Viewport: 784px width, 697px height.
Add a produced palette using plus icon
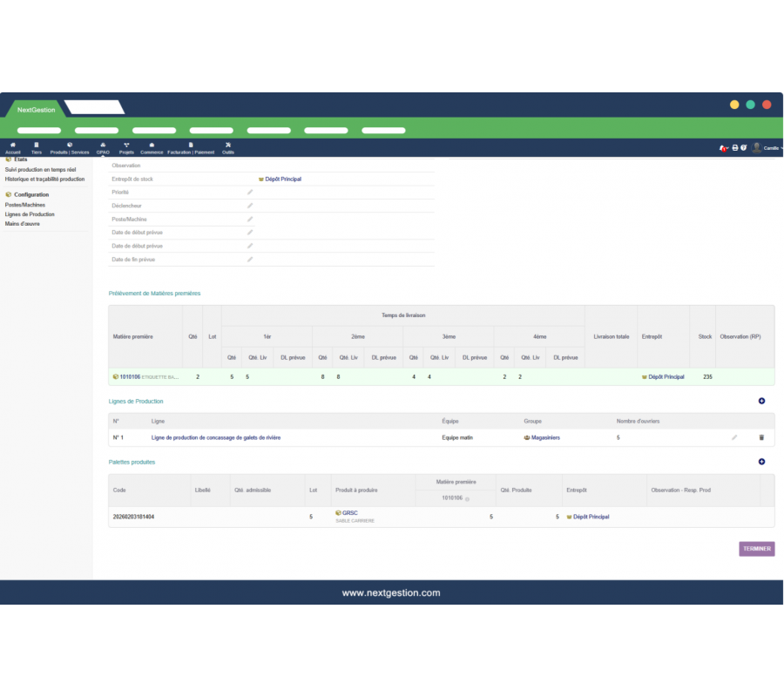click(761, 462)
